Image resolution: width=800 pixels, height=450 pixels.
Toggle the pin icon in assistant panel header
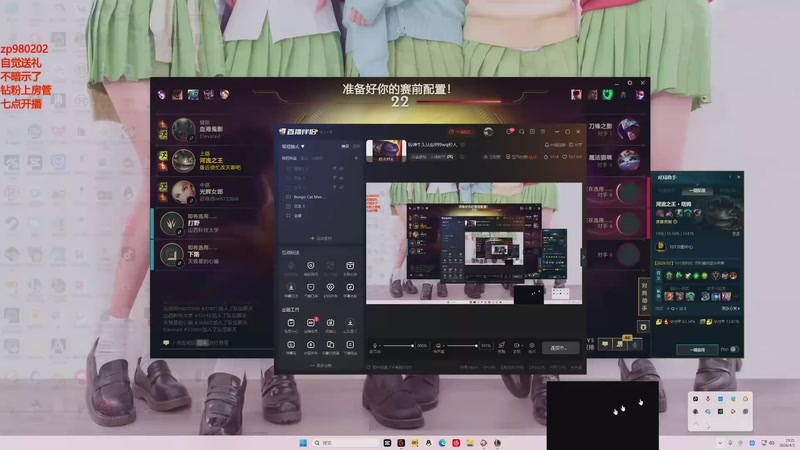pyautogui.click(x=729, y=177)
